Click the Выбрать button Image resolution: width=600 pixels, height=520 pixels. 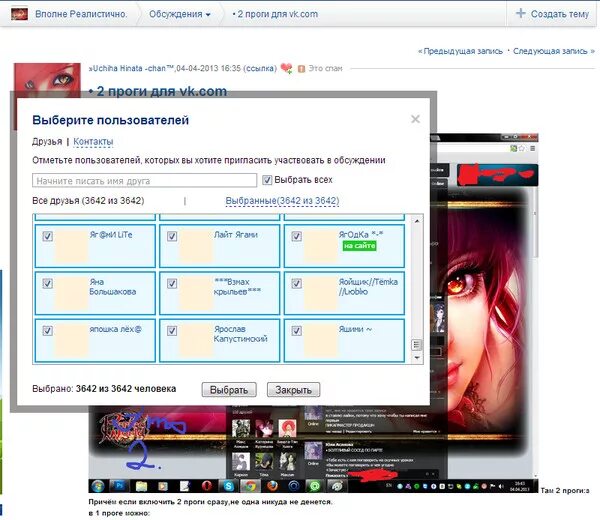(x=229, y=390)
